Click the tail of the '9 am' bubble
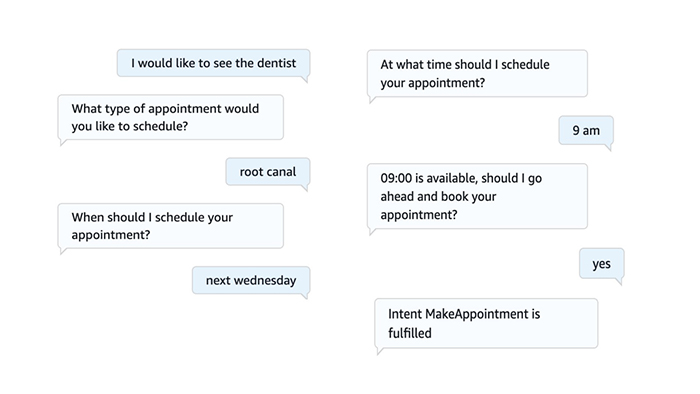Viewport: 700px width, 394px height. pyautogui.click(x=608, y=147)
